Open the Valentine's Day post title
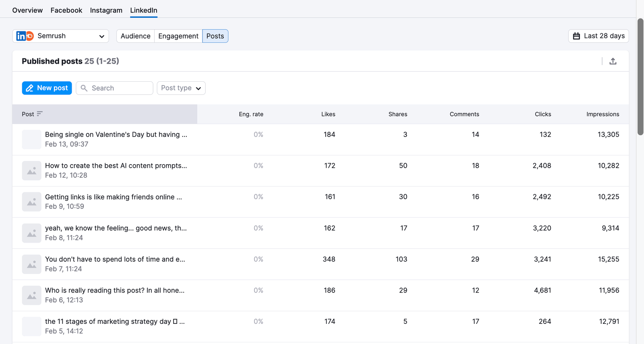This screenshot has width=644, height=344. [x=116, y=134]
